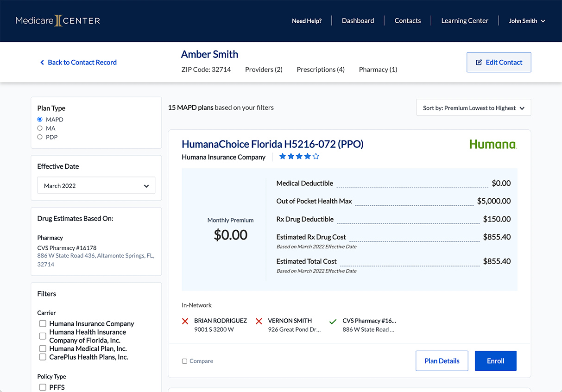The image size is (562, 392).
Task: Click the empty fifth rating star
Action: click(x=316, y=157)
